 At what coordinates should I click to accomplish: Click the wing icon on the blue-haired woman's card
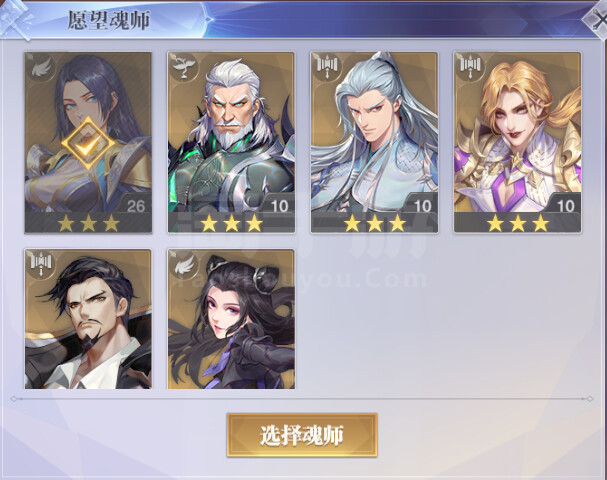coord(41,68)
